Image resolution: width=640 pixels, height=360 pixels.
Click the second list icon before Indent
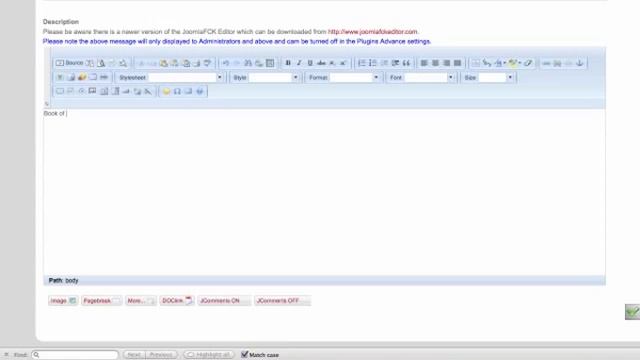pyautogui.click(x=373, y=63)
